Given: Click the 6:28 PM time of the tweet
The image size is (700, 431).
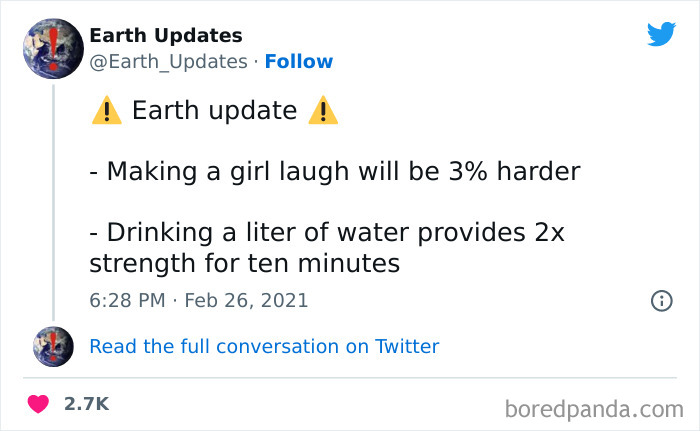Looking at the screenshot, I should 126,300.
